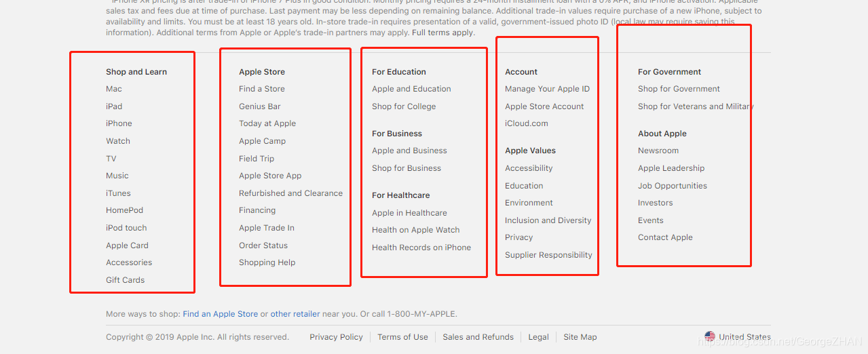Open the Full terms apply link
Image resolution: width=868 pixels, height=354 pixels.
click(x=442, y=33)
